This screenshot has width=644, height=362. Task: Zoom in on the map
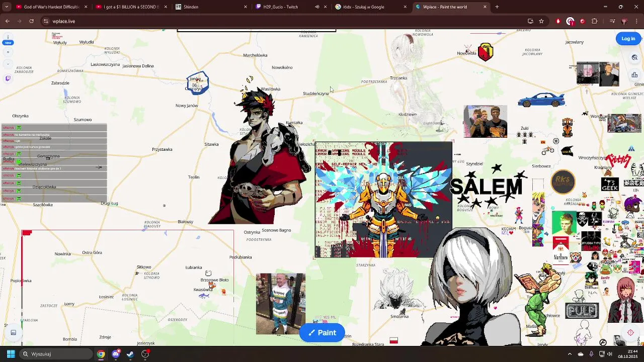click(x=8, y=52)
